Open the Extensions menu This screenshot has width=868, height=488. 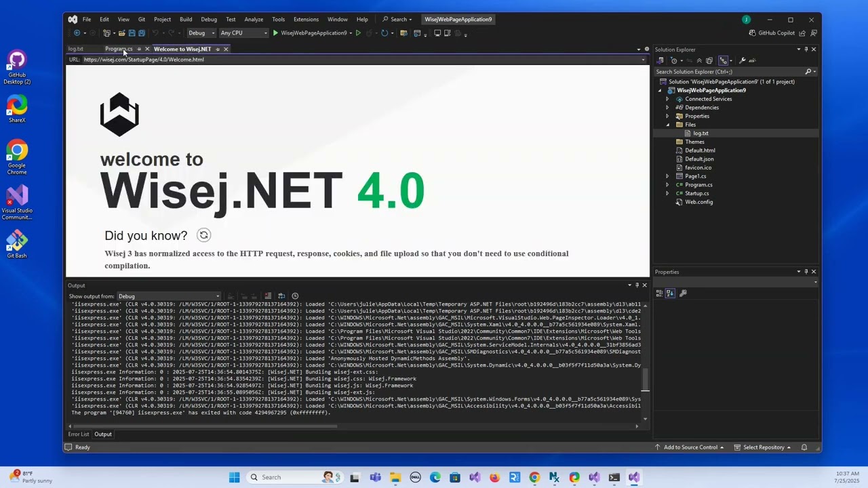point(306,19)
